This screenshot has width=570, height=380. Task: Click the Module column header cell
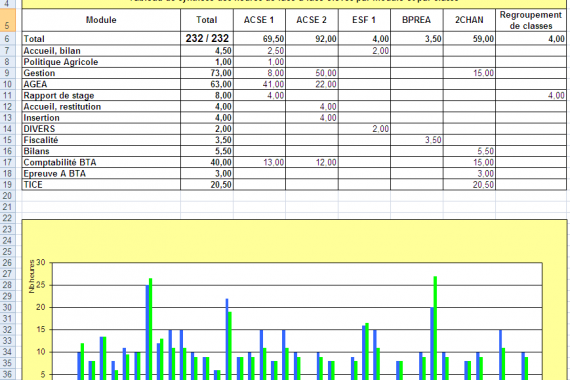(x=101, y=20)
